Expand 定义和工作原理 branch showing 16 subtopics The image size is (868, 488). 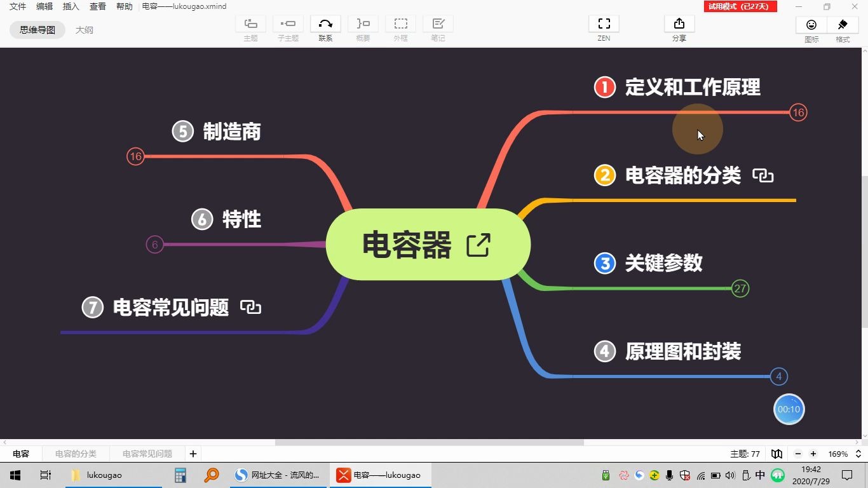(798, 112)
